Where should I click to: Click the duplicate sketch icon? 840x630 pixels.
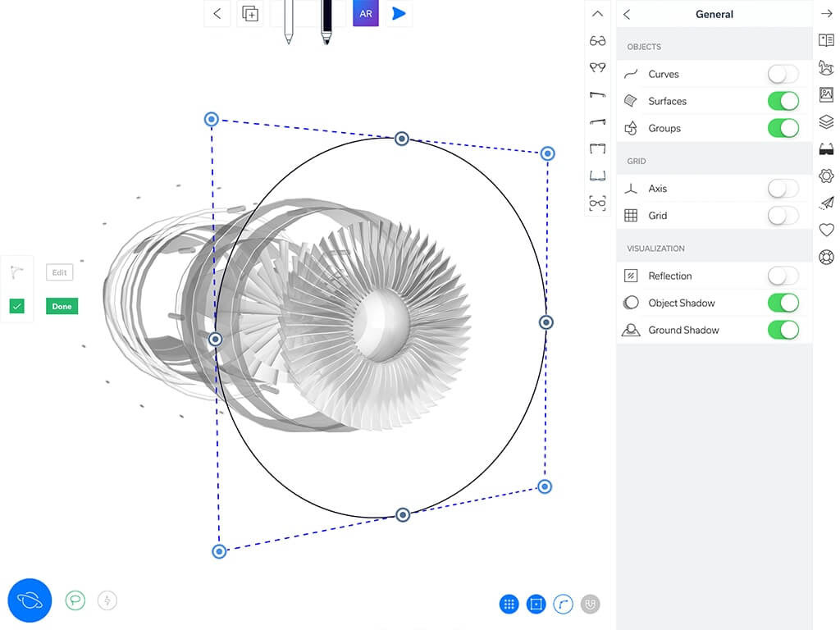tap(250, 13)
